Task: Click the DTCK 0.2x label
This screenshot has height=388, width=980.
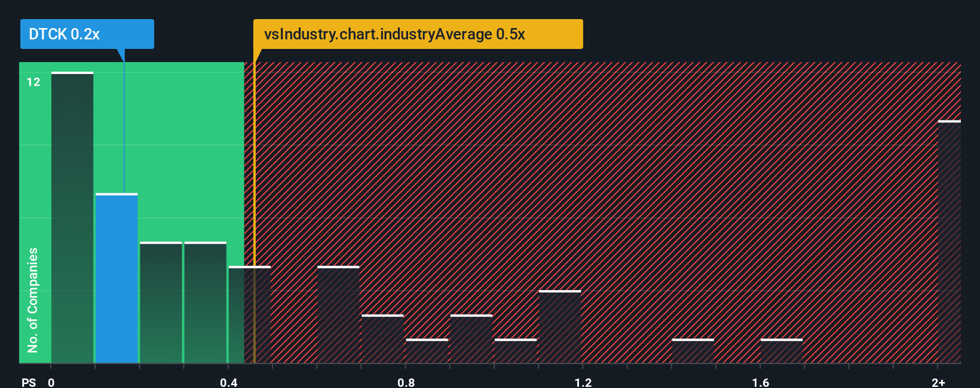Action: coord(87,34)
